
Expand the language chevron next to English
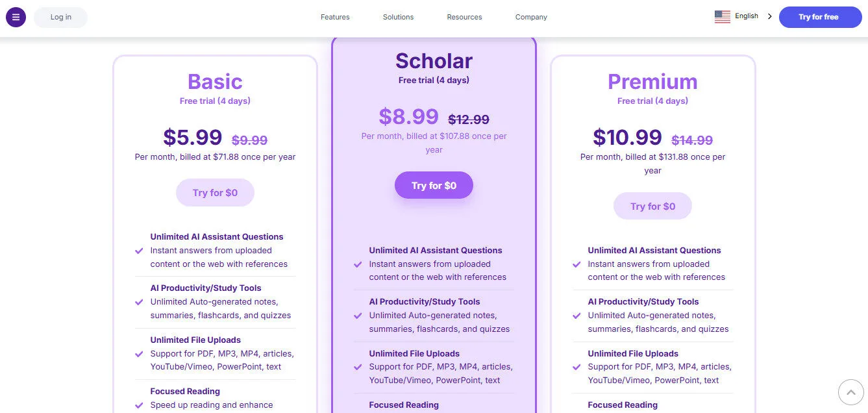[769, 16]
